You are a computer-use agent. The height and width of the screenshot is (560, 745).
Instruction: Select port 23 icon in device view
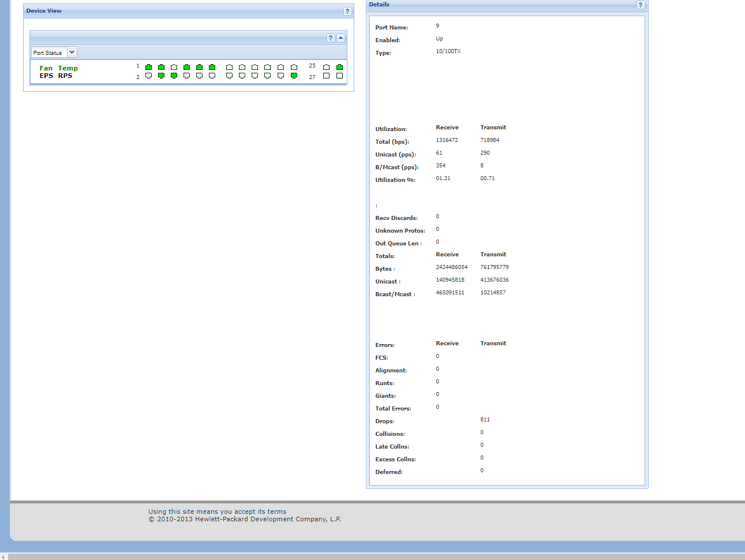[x=294, y=67]
